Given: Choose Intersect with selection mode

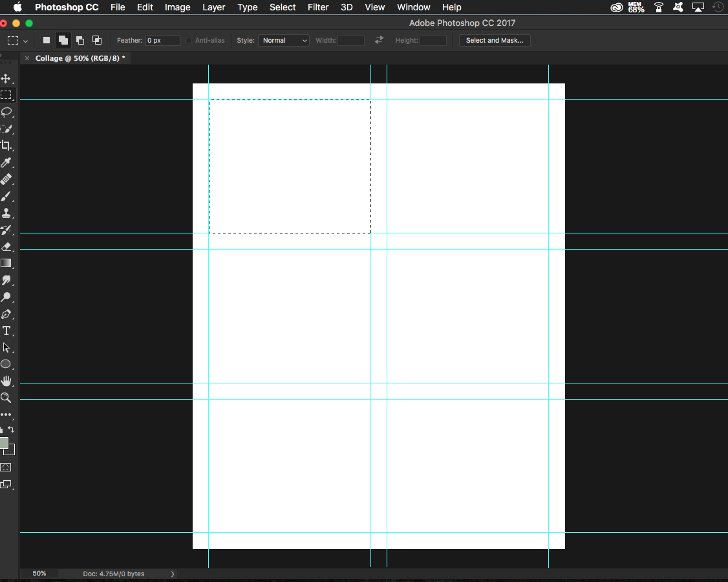Looking at the screenshot, I should [96, 40].
